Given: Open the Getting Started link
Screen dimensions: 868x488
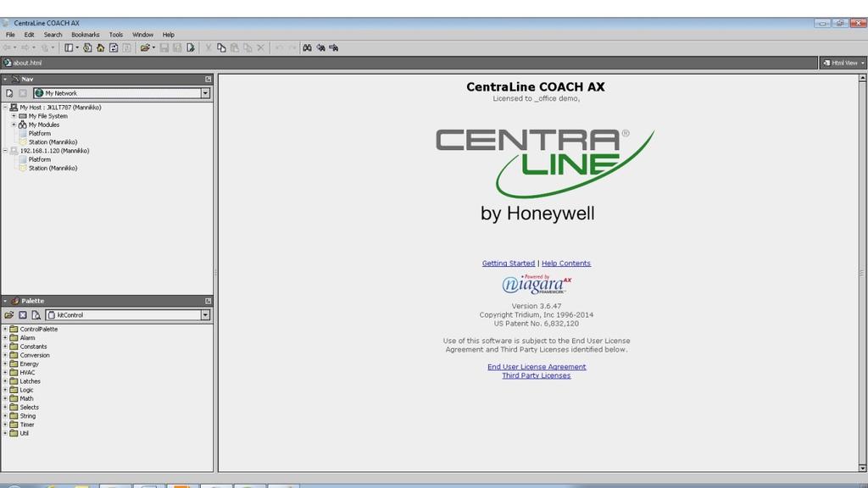Looking at the screenshot, I should tap(509, 263).
